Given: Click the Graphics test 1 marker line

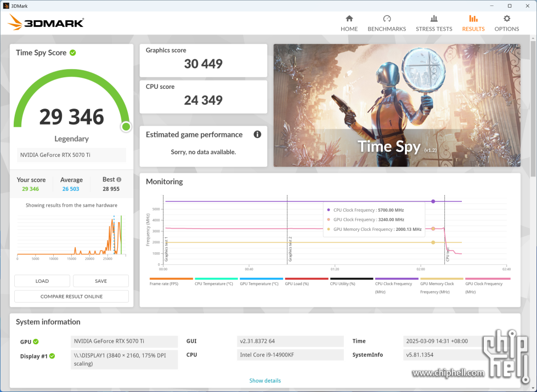Looking at the screenshot, I should (163, 229).
